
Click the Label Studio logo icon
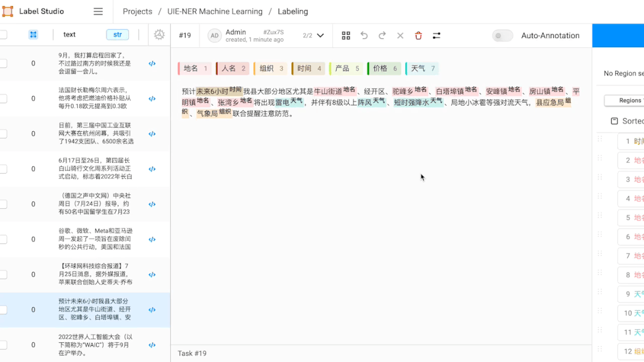pos(8,11)
